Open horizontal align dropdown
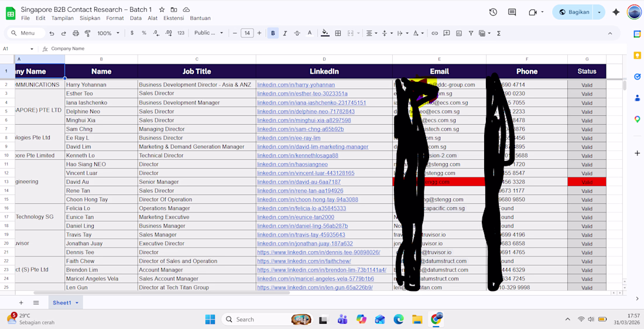This screenshot has height=329, width=644. pos(371,33)
